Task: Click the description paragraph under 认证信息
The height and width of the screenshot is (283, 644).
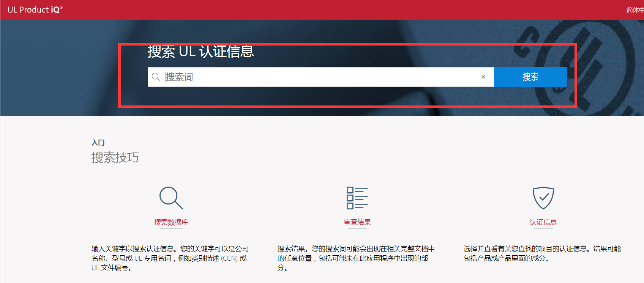Action: pyautogui.click(x=541, y=253)
